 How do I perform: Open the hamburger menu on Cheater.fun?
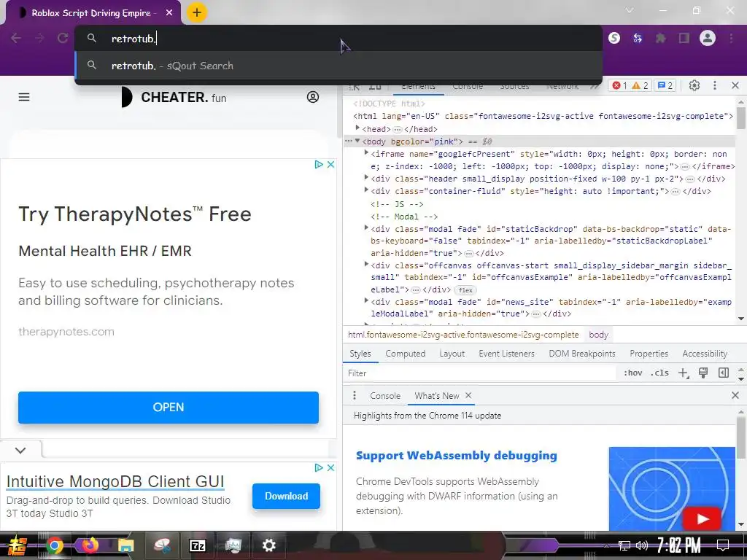click(x=24, y=97)
